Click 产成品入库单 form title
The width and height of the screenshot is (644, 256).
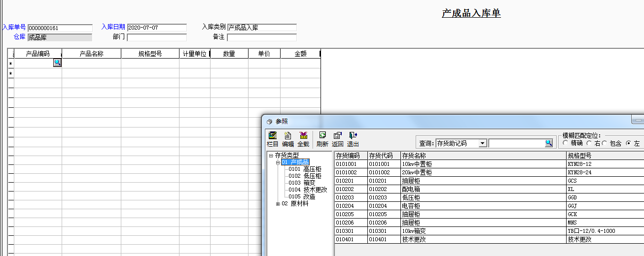pos(471,13)
